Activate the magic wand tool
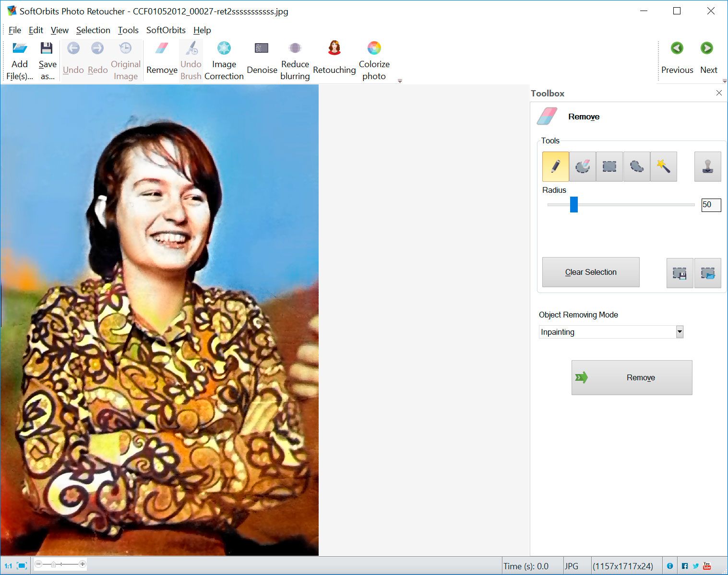The width and height of the screenshot is (728, 575). click(x=664, y=166)
